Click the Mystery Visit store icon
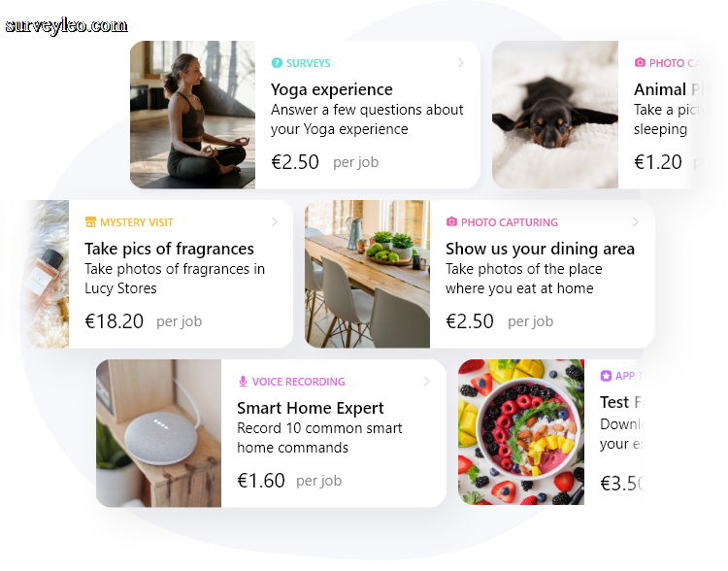 coord(90,222)
